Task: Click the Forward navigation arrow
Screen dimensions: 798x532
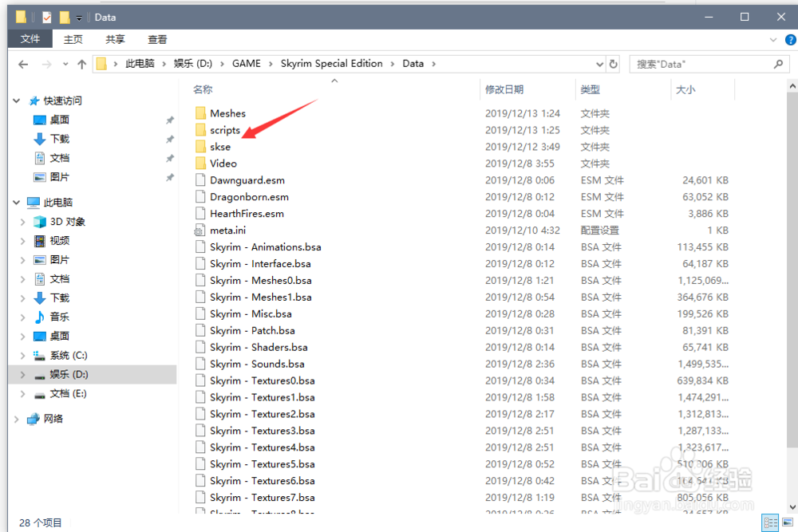Action: click(46, 64)
